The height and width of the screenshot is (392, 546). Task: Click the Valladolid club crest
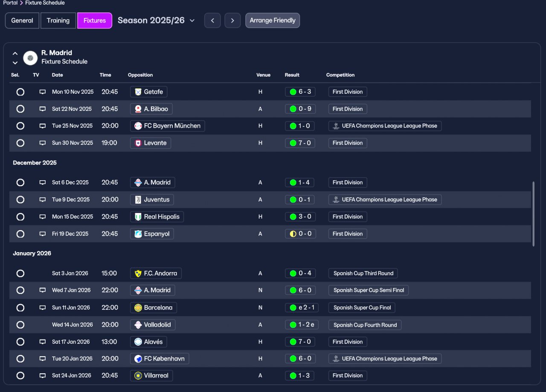[x=138, y=325]
